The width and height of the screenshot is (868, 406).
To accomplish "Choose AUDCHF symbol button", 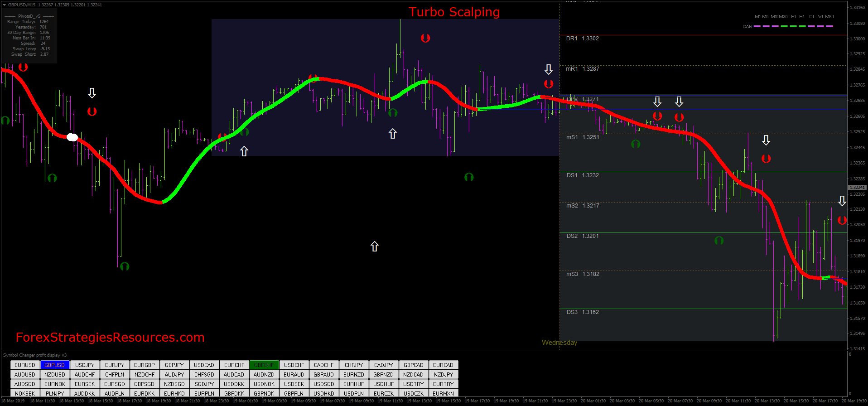I will 85,375.
